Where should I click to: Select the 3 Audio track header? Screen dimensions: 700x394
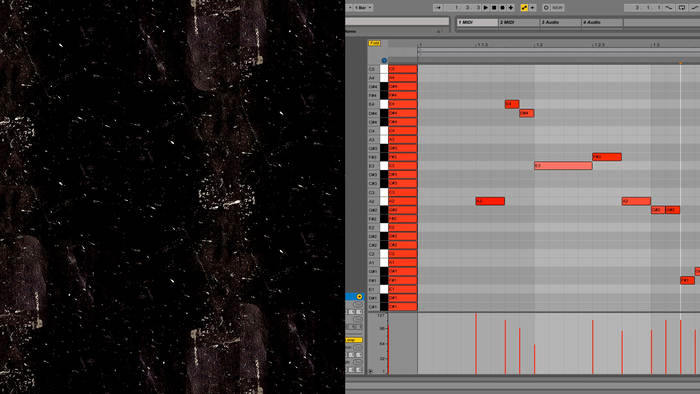point(560,22)
